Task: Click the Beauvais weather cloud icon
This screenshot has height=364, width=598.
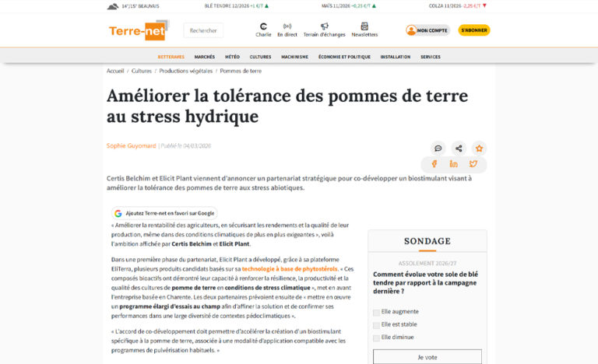Action: point(112,6)
